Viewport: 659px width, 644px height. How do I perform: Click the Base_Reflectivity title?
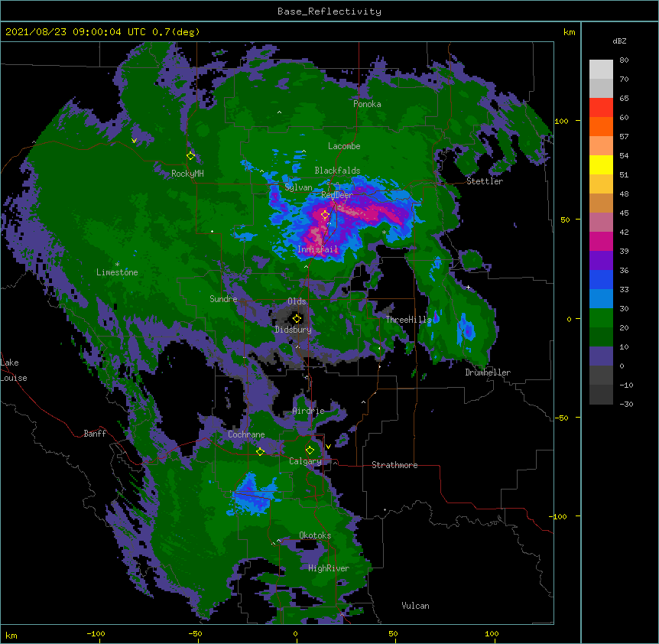pyautogui.click(x=329, y=11)
